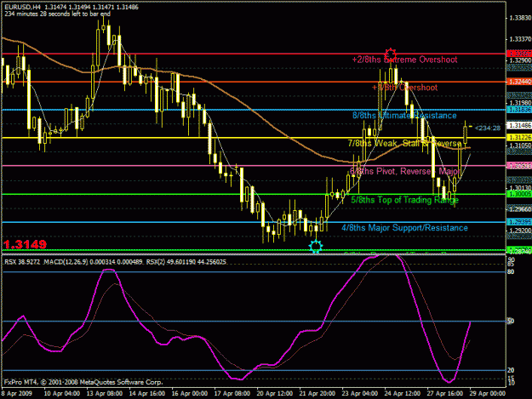Click the 1.29200 price axis value
The width and height of the screenshot is (532, 399).
pyautogui.click(x=520, y=231)
